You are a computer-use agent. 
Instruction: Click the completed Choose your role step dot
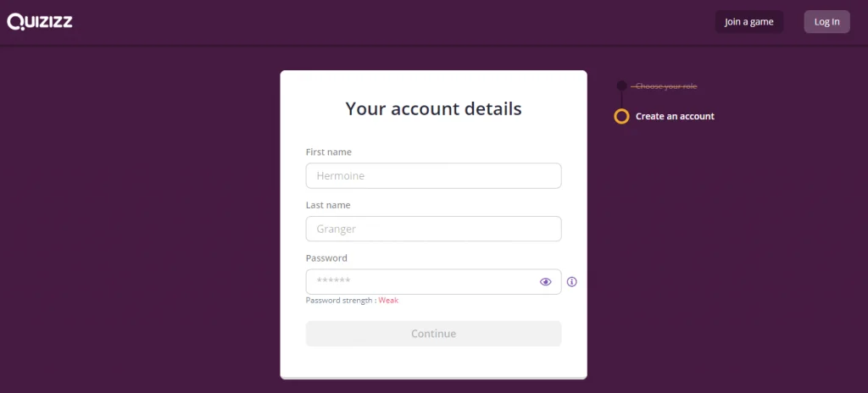click(621, 86)
